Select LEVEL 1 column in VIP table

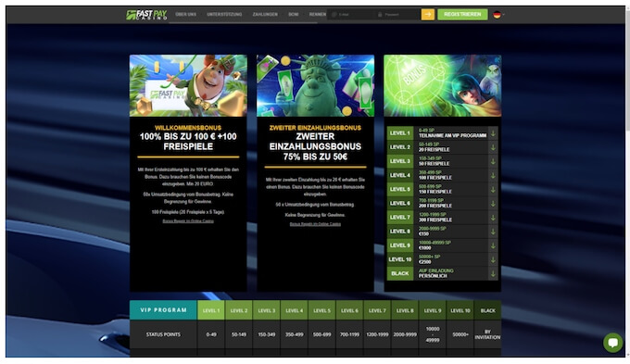click(x=211, y=310)
